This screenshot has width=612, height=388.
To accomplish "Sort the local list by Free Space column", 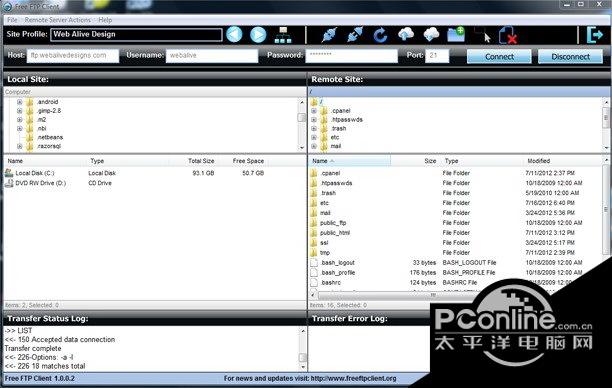I will point(248,161).
